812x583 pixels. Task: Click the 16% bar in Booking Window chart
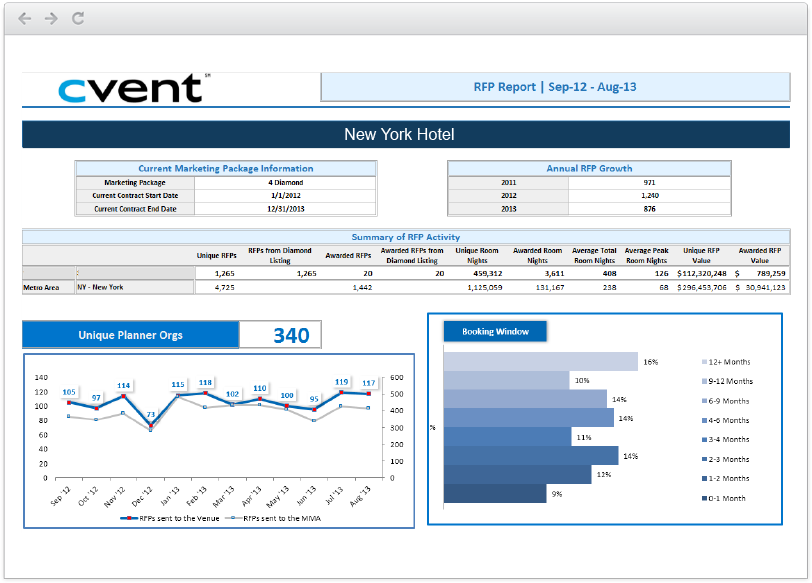pos(540,361)
